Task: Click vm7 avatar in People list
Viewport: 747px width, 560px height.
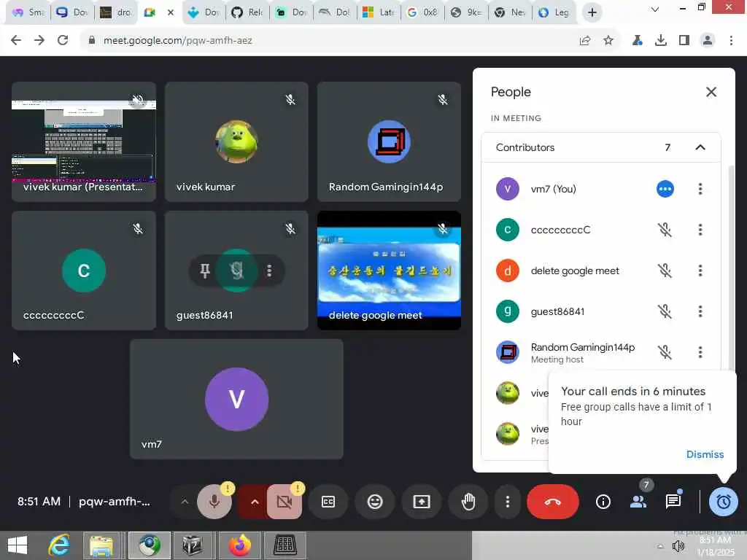Action: coord(508,189)
